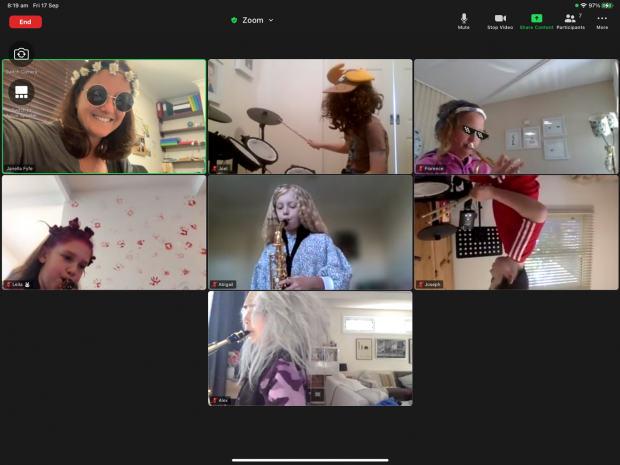Select Abigail's saxophone video tile
Screen dimensions: 620x465
(310, 233)
